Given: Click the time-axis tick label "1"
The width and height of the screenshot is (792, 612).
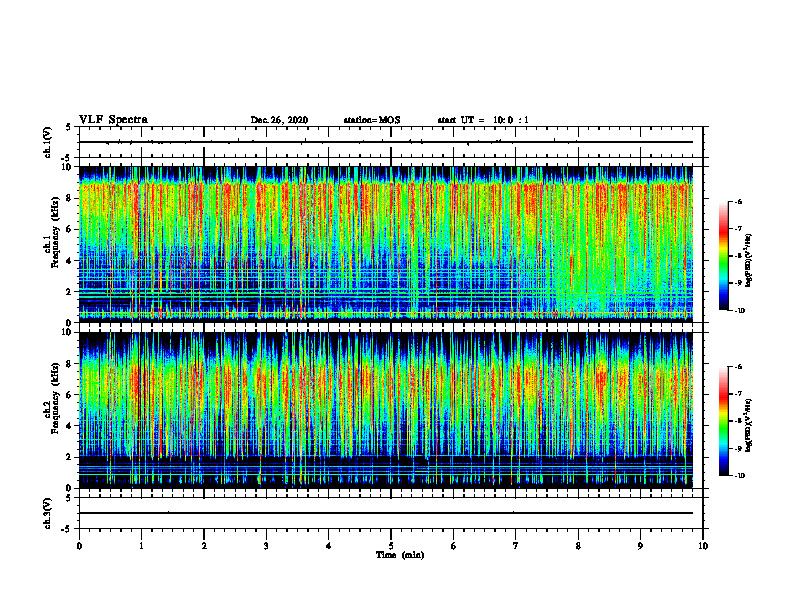Looking at the screenshot, I should click(141, 546).
